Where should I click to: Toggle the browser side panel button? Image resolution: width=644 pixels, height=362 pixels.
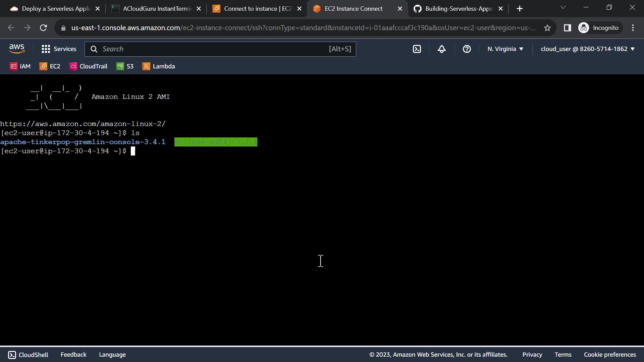click(x=567, y=28)
